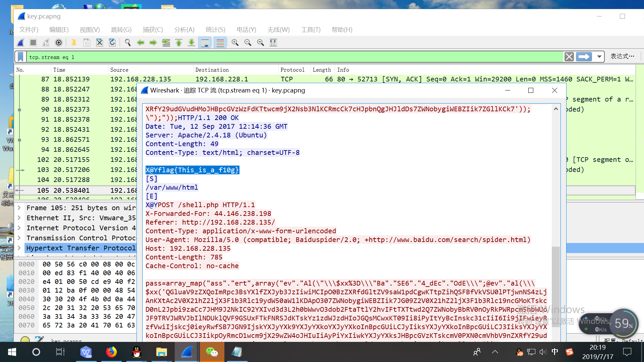Go to the first packet arrow icon

179,43
